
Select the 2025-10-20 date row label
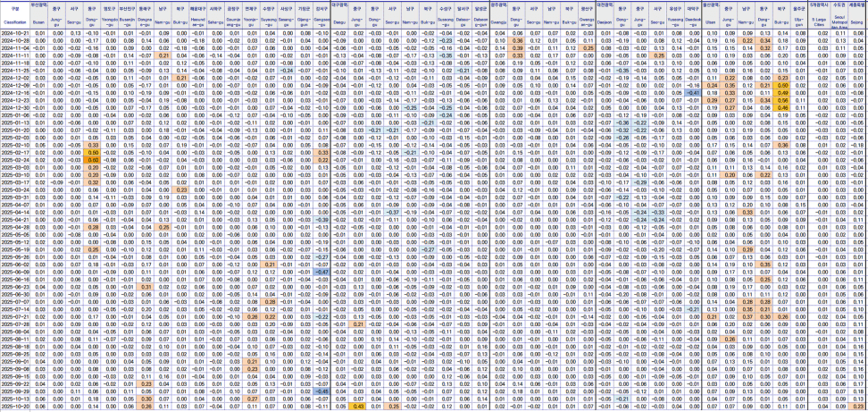[x=15, y=407]
